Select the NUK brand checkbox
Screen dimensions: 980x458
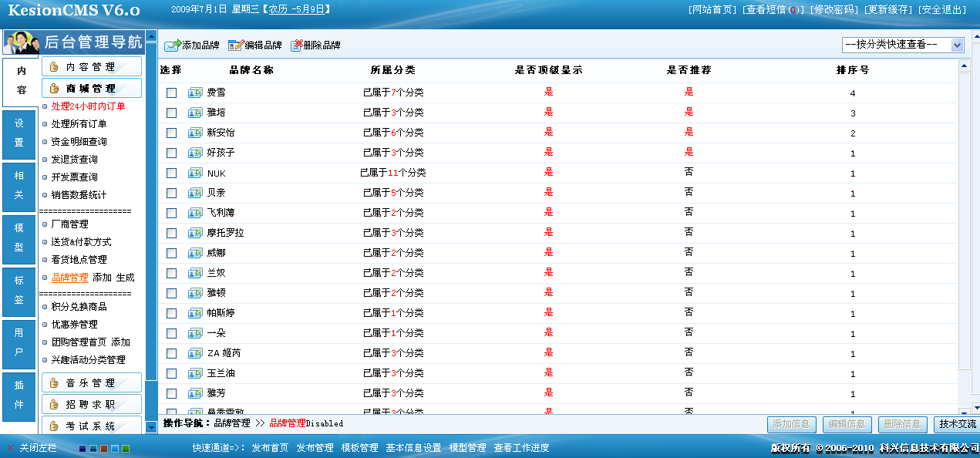173,172
